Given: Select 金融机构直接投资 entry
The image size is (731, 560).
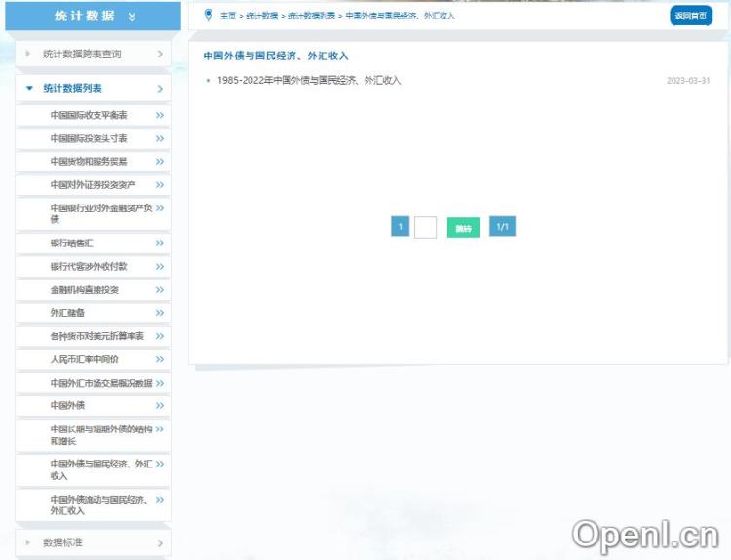Looking at the screenshot, I should (93, 290).
